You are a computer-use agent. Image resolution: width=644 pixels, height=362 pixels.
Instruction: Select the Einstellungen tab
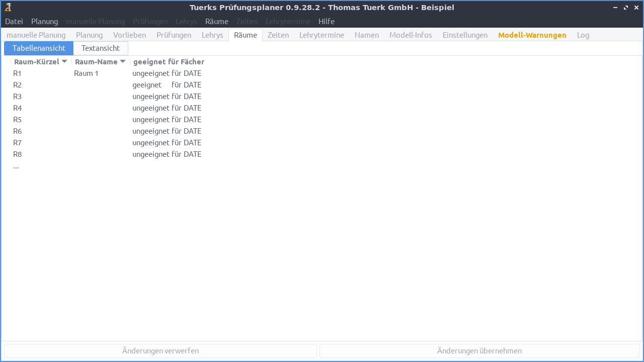click(x=465, y=35)
